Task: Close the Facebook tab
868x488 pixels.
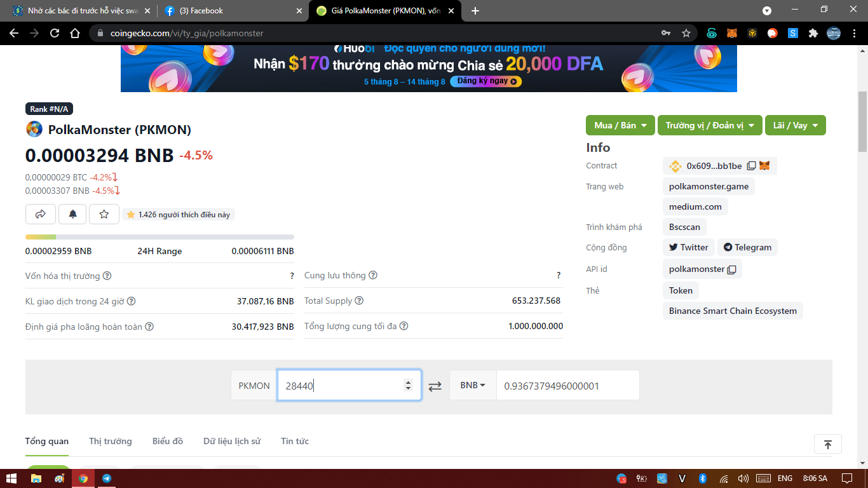Action: [299, 11]
